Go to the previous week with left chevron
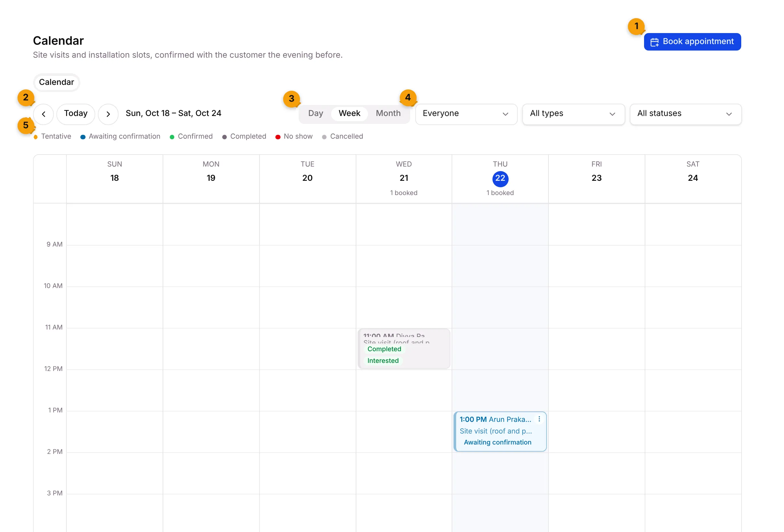Image resolution: width=784 pixels, height=532 pixels. click(43, 114)
